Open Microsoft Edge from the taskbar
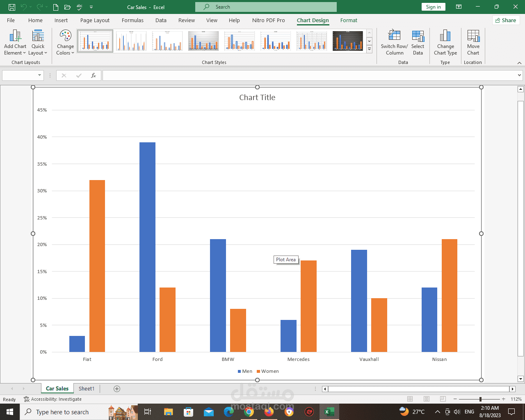The width and height of the screenshot is (525, 420). pos(229,412)
